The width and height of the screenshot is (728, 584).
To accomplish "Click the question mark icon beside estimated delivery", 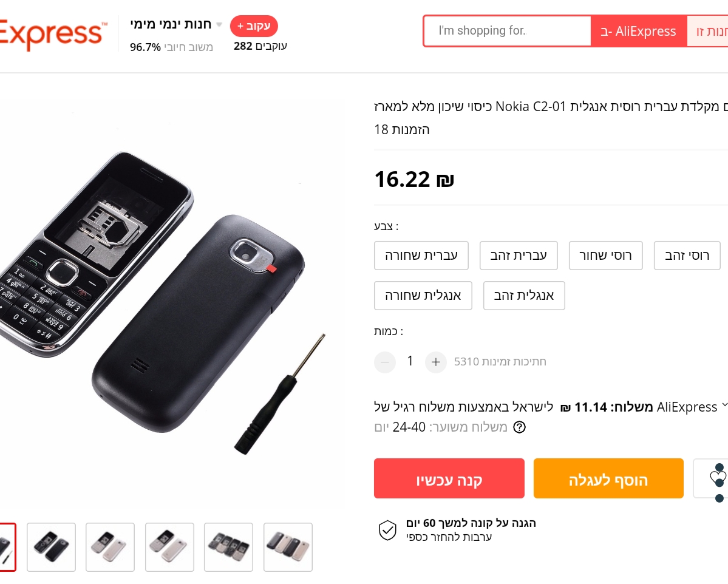I will coord(519,427).
